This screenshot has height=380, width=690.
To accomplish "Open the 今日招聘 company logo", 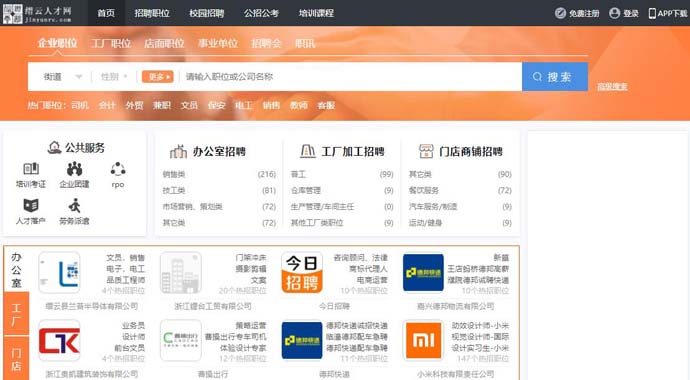I will point(302,273).
